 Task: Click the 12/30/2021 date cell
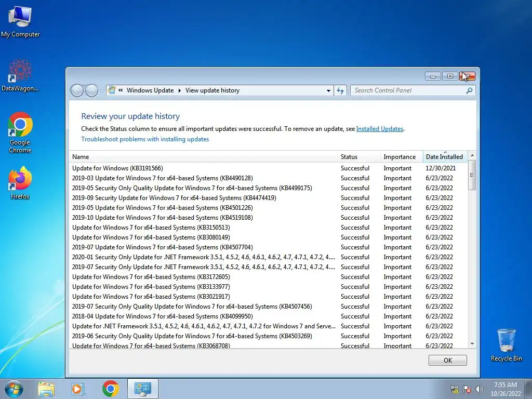pos(441,168)
